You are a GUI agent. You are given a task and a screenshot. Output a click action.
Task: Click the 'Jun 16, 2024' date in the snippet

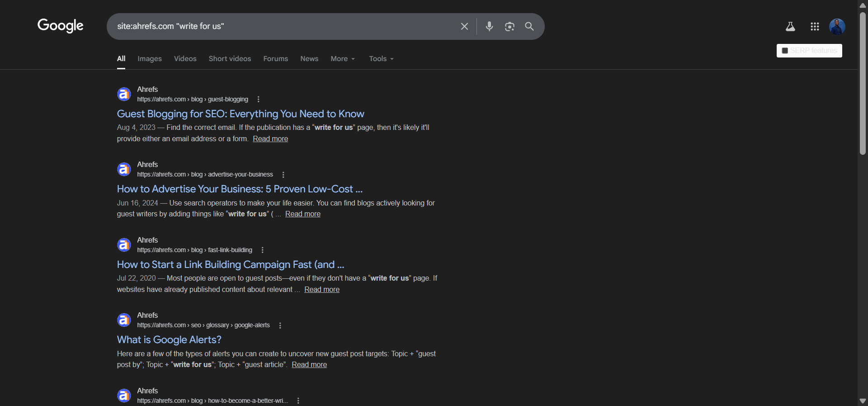[137, 203]
